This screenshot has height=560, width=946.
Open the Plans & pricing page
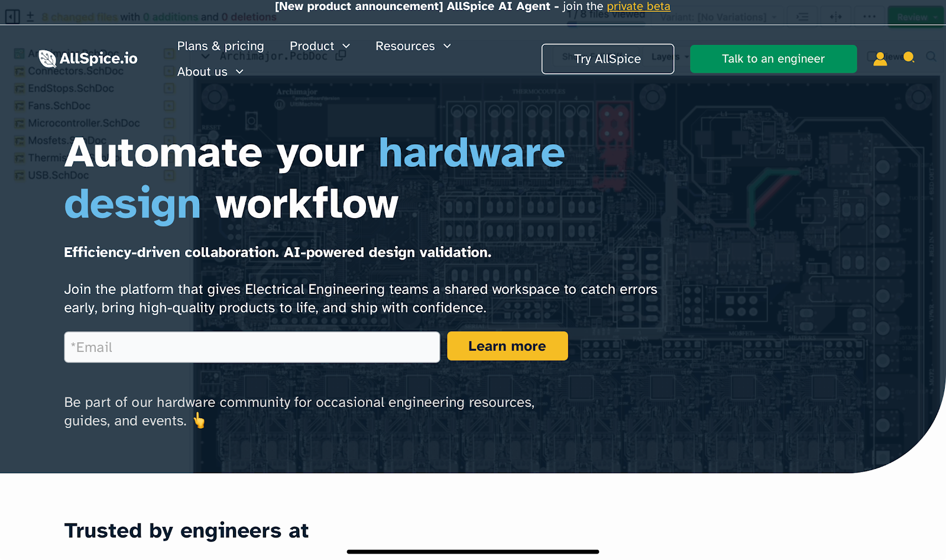point(221,46)
